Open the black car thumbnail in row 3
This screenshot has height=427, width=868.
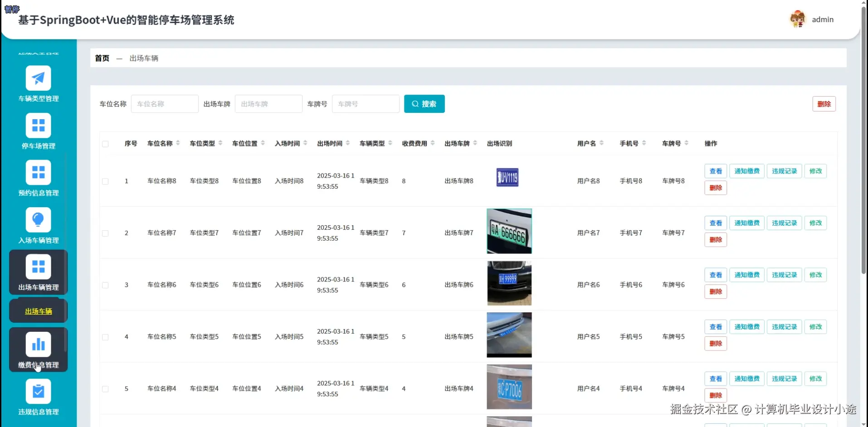pos(509,283)
